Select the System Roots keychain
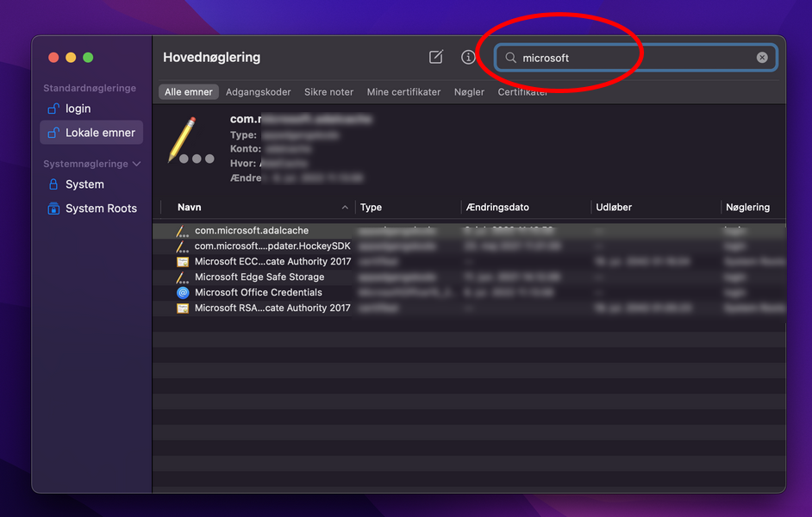The width and height of the screenshot is (812, 517). (x=91, y=208)
